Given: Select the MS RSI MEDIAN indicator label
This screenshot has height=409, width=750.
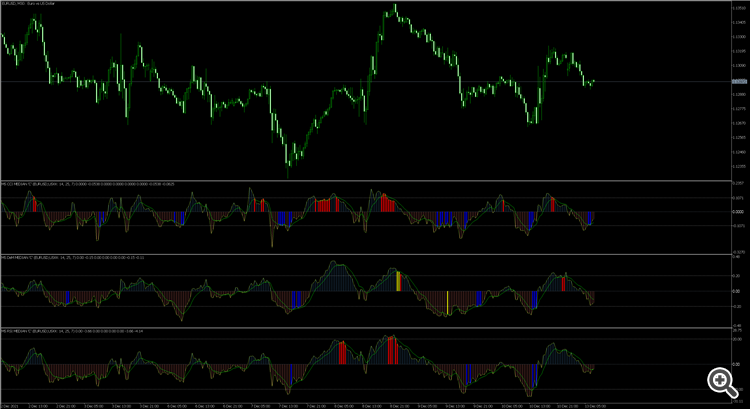Looking at the screenshot, I should point(73,331).
